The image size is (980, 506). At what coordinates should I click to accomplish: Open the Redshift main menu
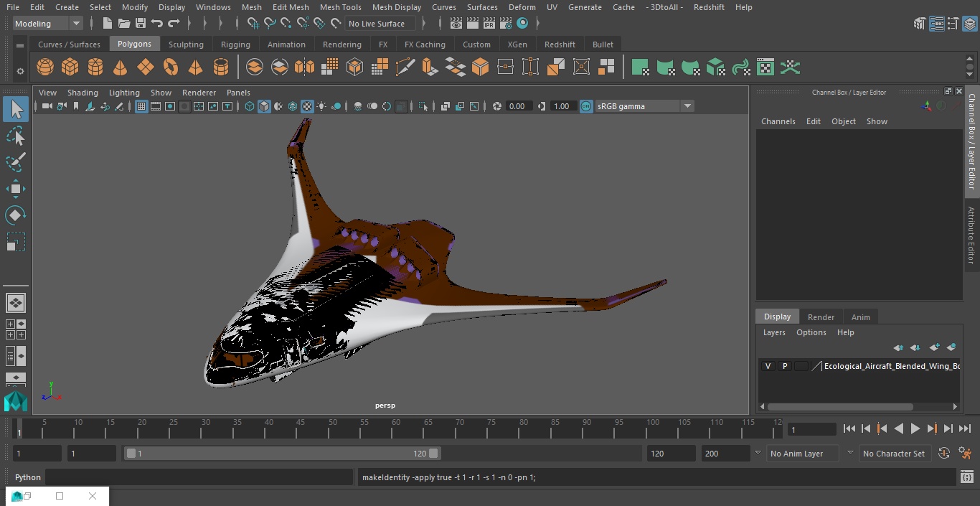pyautogui.click(x=709, y=7)
